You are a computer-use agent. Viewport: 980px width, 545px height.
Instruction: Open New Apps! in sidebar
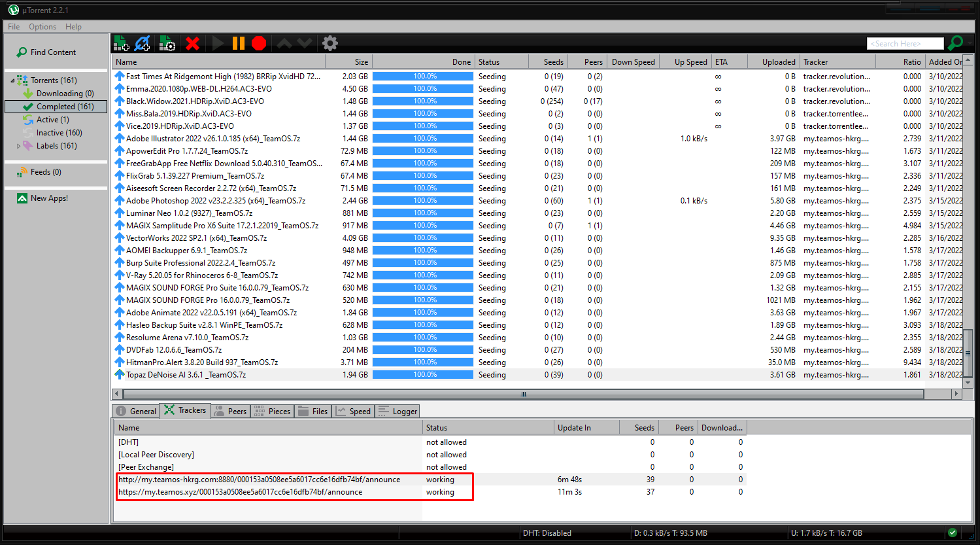point(49,198)
